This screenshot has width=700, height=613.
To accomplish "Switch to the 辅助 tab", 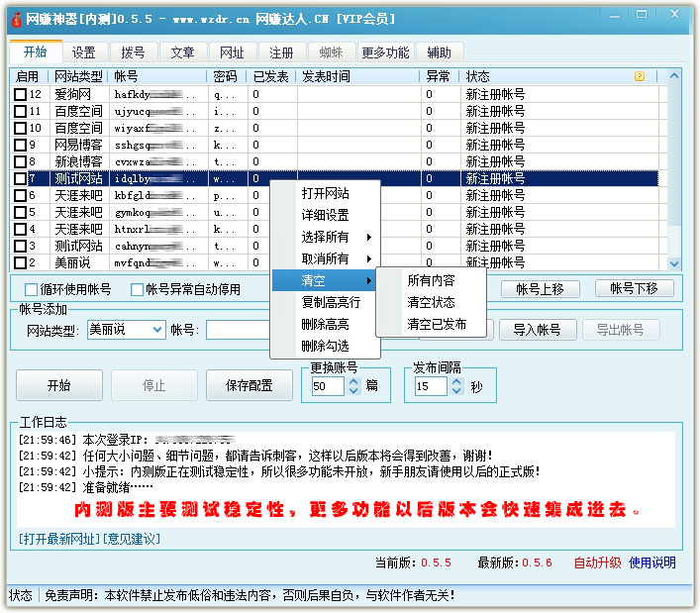I will click(439, 52).
